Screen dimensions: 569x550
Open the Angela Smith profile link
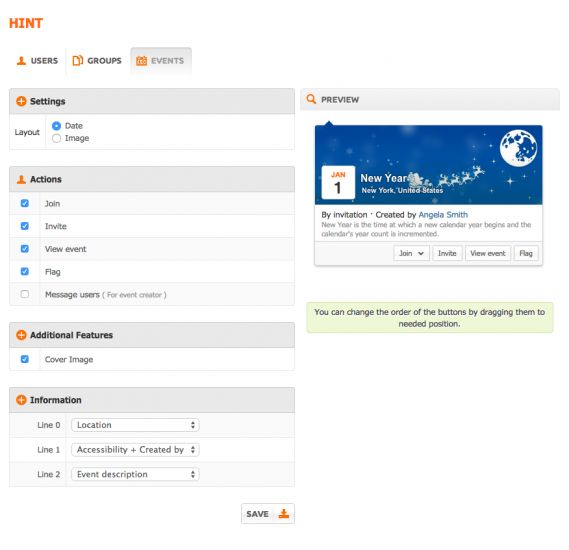(443, 215)
